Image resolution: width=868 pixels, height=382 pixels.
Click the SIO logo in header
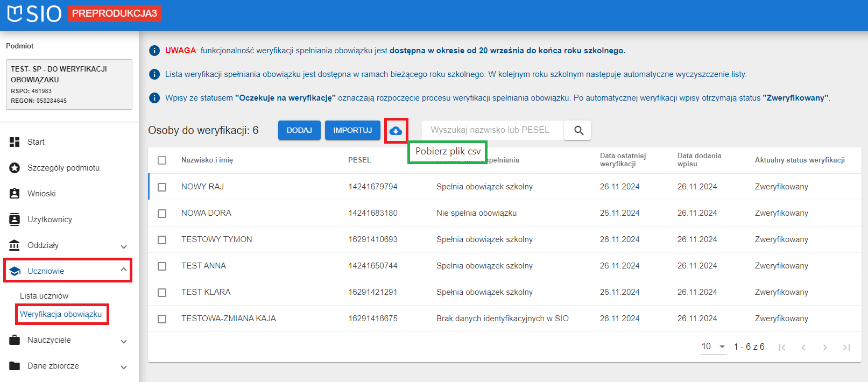(34, 13)
